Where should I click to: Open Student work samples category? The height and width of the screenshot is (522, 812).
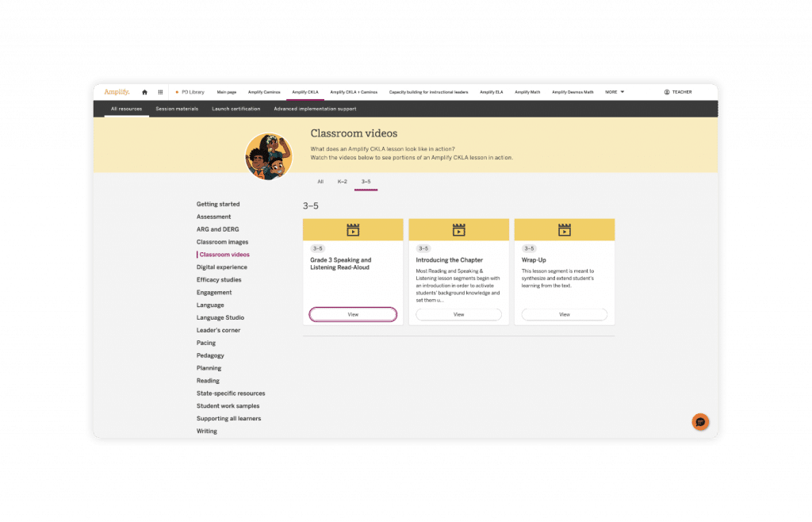(228, 406)
